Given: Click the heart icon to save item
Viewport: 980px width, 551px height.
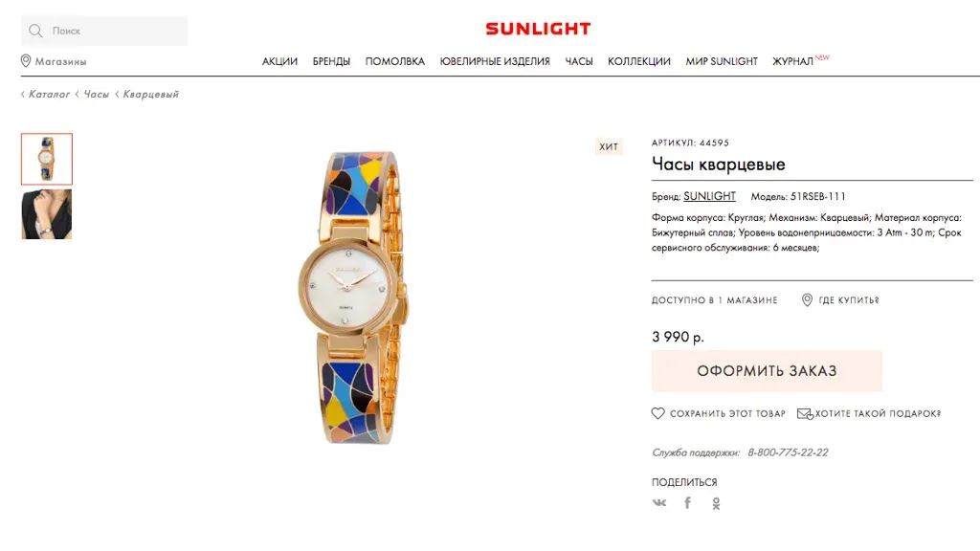Looking at the screenshot, I should (658, 413).
